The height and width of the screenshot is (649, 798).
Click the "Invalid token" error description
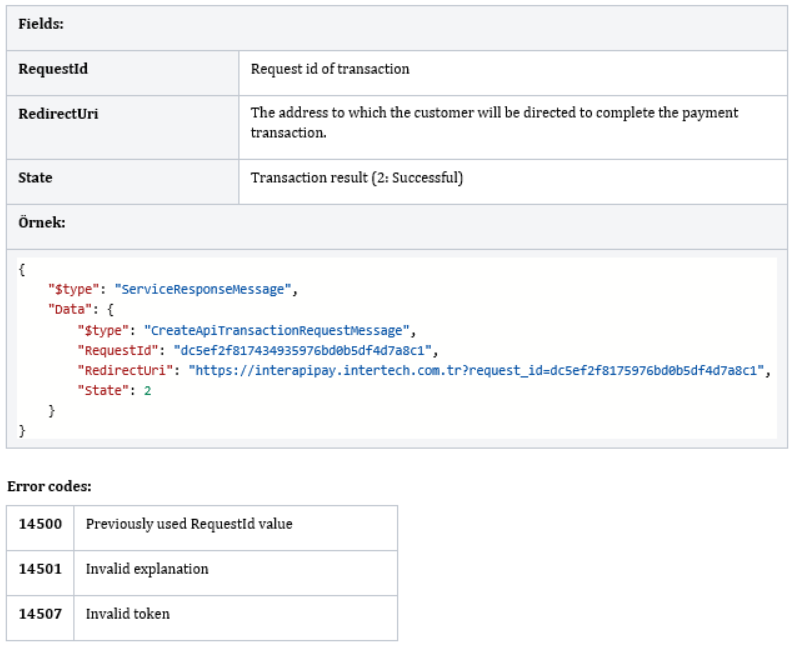click(128, 614)
